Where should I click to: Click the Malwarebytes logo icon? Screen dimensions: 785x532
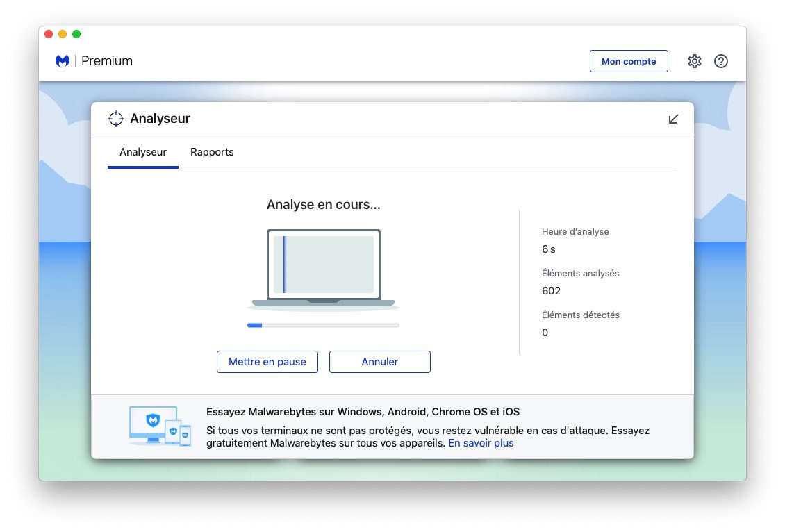63,61
